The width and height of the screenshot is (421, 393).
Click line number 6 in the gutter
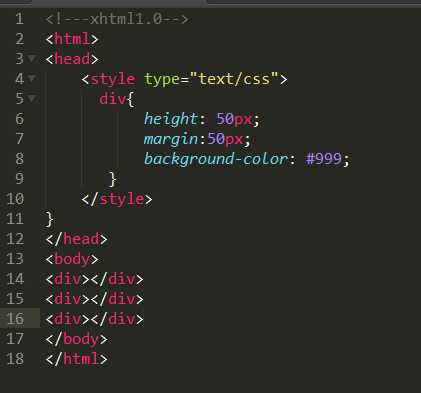click(20, 119)
